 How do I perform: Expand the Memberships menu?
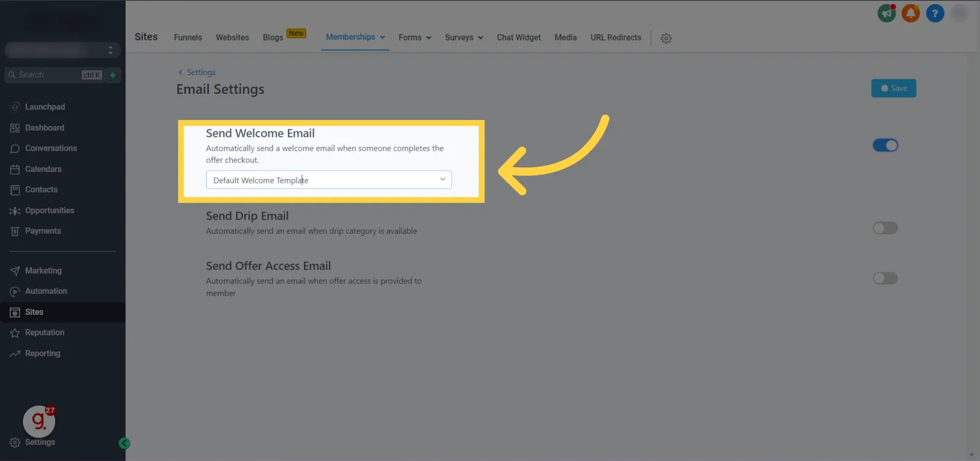click(355, 37)
